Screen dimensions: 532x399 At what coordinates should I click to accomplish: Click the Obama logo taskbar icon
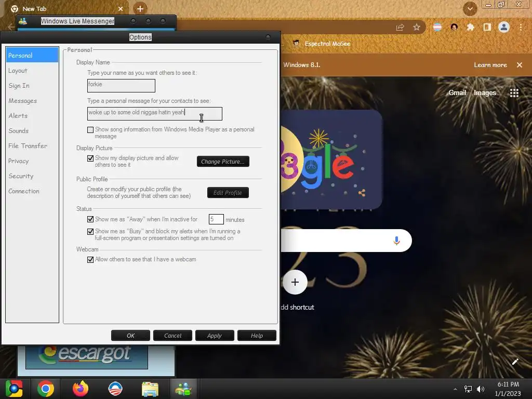point(115,389)
